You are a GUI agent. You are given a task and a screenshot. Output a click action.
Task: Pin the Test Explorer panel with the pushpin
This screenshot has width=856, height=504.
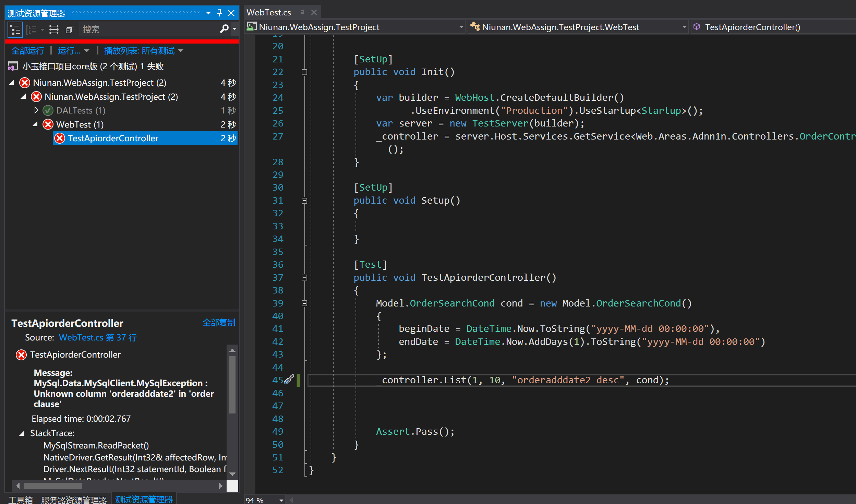(219, 13)
